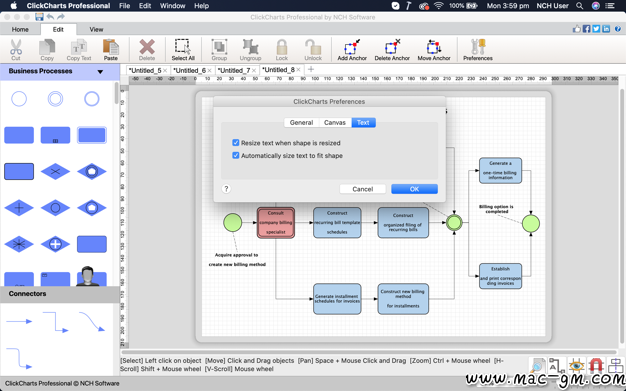
Task: Switch to the Home ribbon tab
Action: (x=20, y=29)
